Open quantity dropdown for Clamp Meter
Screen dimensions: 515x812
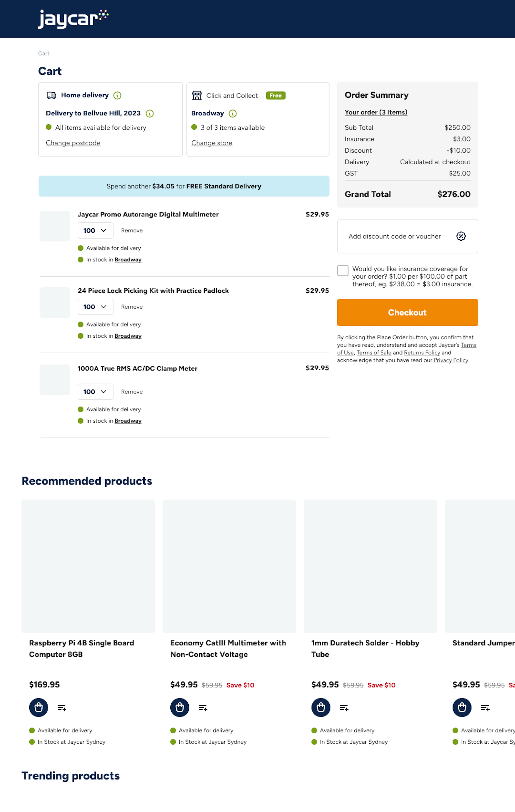[95, 392]
